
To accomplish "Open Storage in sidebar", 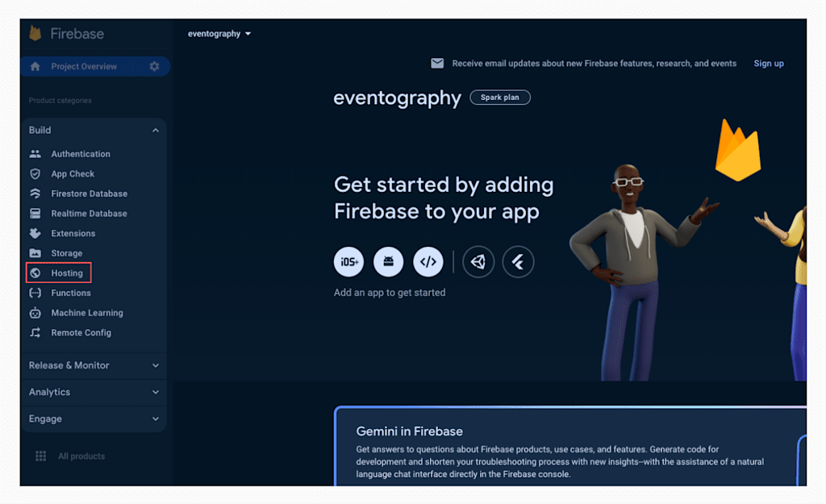I will click(66, 253).
